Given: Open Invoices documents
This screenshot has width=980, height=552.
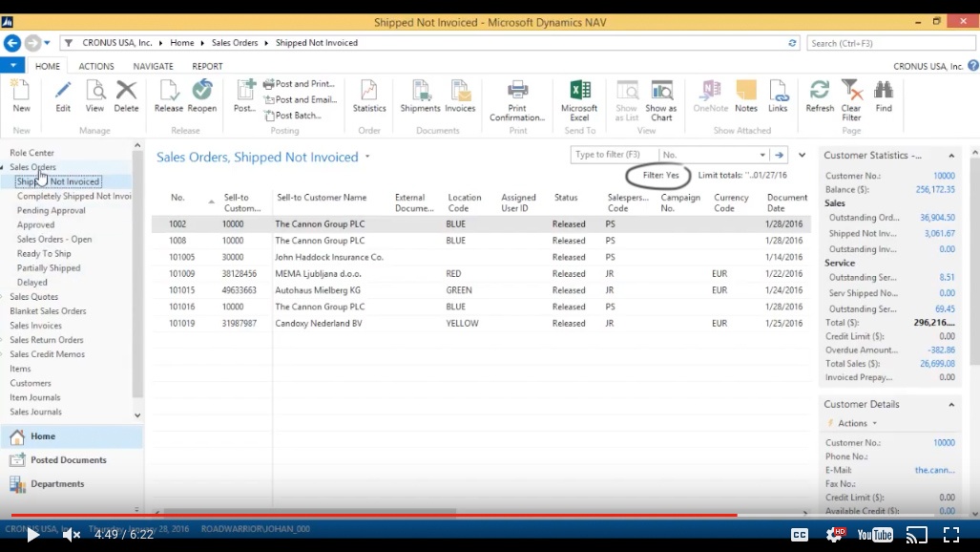Looking at the screenshot, I should tap(460, 96).
